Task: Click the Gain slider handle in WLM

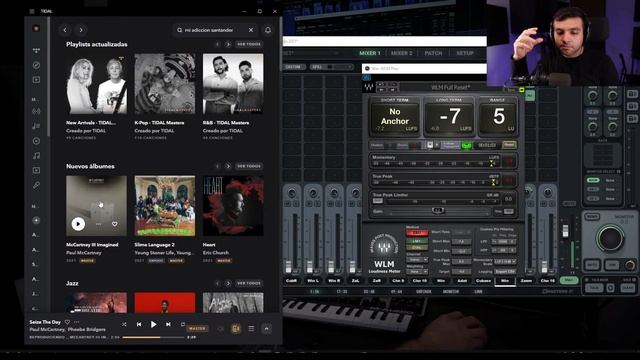Action: coord(438,211)
